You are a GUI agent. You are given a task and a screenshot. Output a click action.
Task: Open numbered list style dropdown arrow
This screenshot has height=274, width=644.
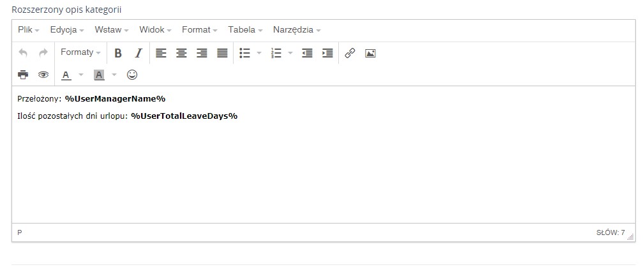290,53
